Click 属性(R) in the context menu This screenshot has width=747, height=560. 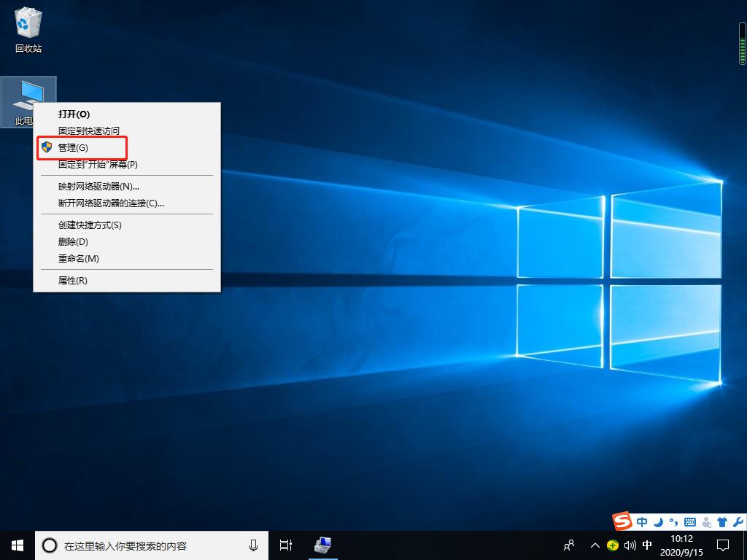coord(71,280)
